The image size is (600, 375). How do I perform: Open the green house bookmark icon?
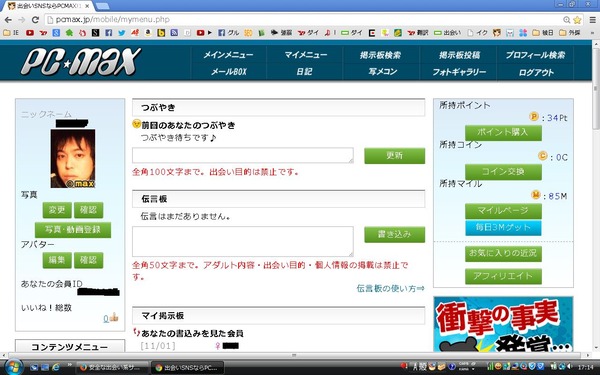pyautogui.click(x=69, y=33)
